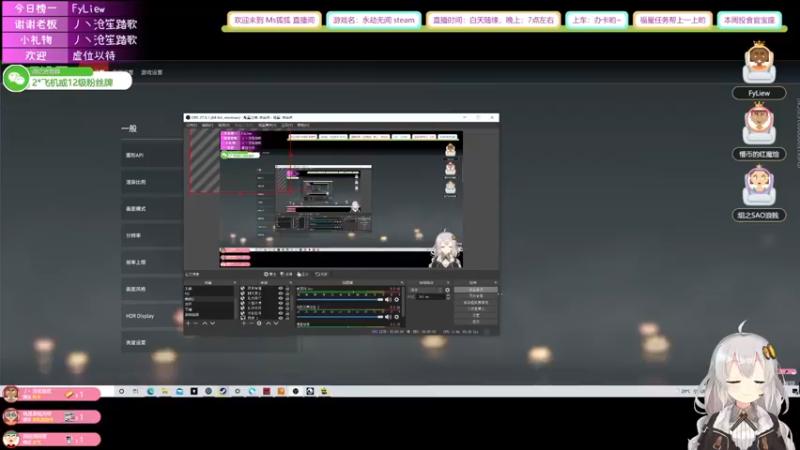This screenshot has width=800, height=450.
Task: Open the scene transition type dropdown
Action: pos(426,290)
